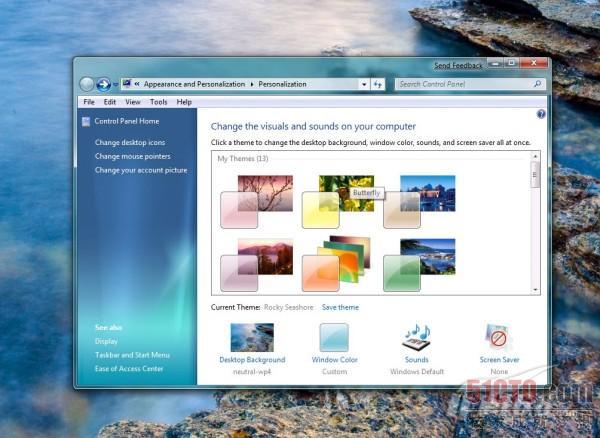Click the greyed Back navigation button
Viewport: 600px width, 438px height.
(x=87, y=84)
